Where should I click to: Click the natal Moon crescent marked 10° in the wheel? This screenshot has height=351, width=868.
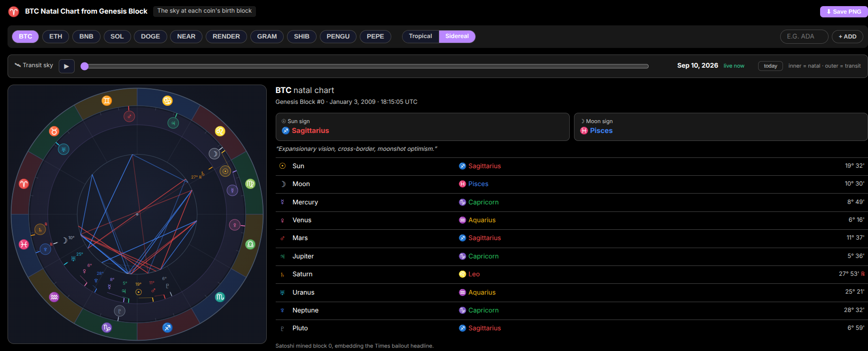click(65, 241)
